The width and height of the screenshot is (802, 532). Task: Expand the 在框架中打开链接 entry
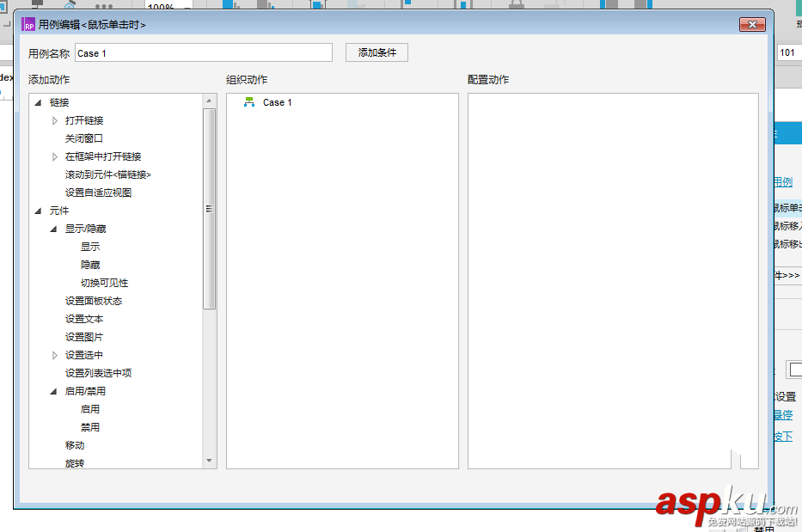point(54,156)
